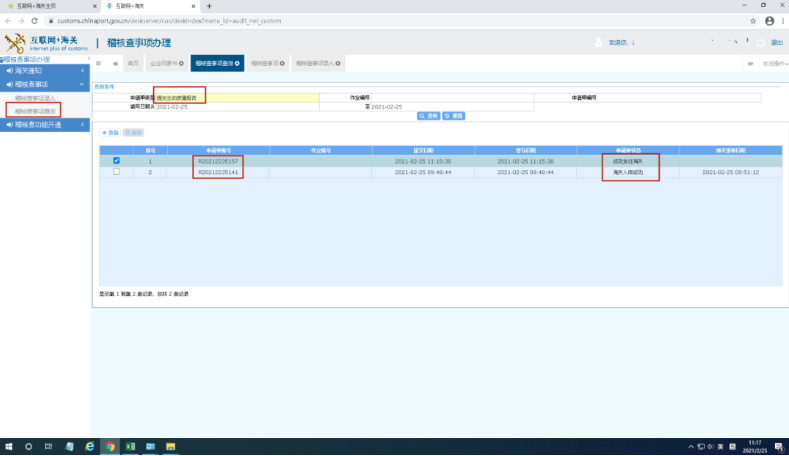Open Chrome profile avatar icon
The image size is (789, 456).
tap(769, 21)
